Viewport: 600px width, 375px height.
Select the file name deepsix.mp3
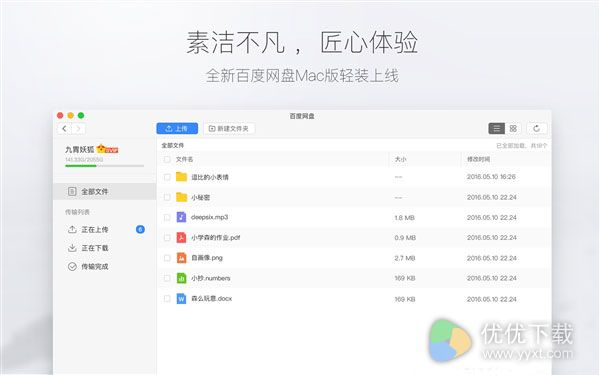[209, 217]
